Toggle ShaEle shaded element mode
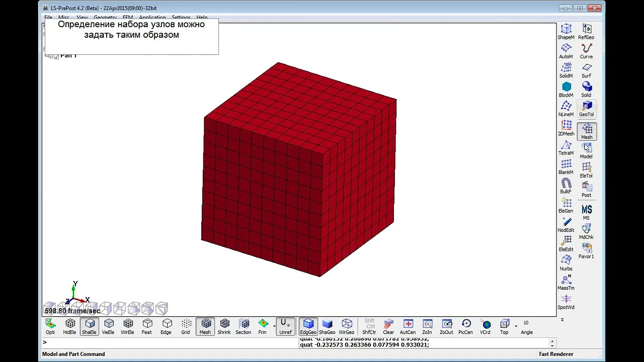This screenshot has height=362, width=644. (x=89, y=327)
